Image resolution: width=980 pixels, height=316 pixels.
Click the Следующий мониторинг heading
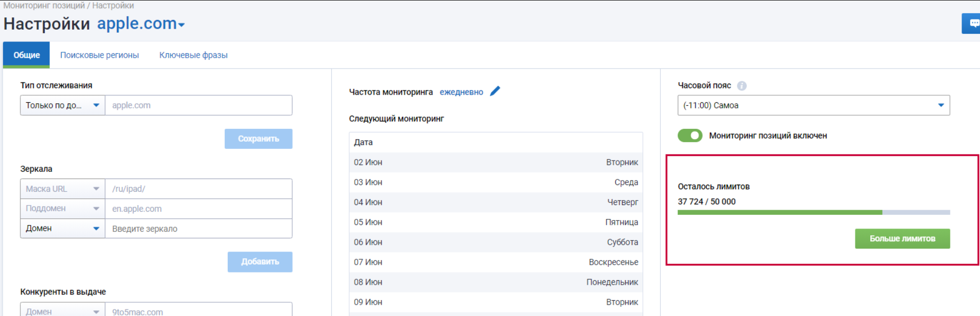tap(396, 119)
